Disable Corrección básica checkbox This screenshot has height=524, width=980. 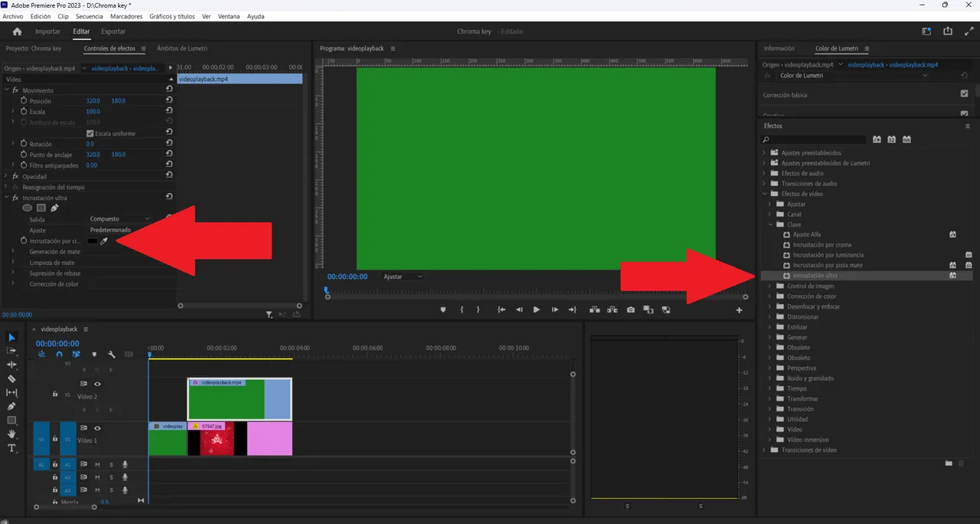click(x=964, y=93)
